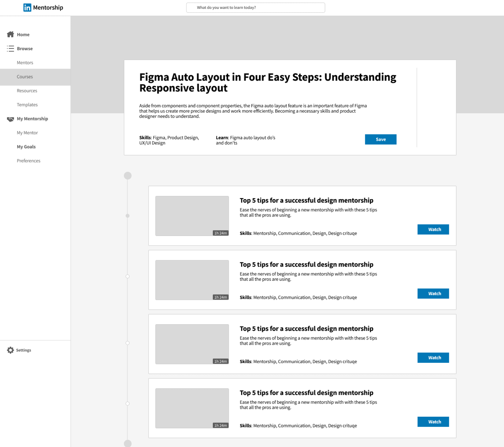Click the large circle starting the timeline
This screenshot has height=447, width=504.
(128, 176)
